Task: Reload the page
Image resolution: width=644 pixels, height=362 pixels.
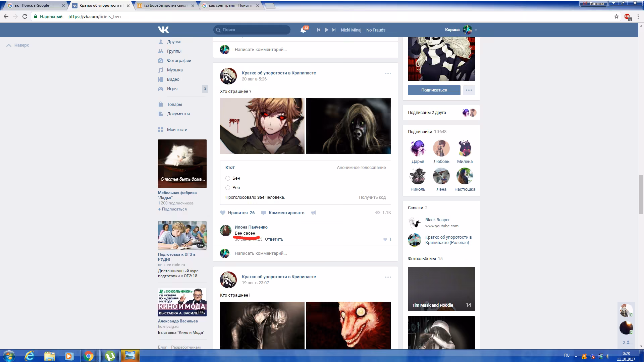Action: click(25, 16)
